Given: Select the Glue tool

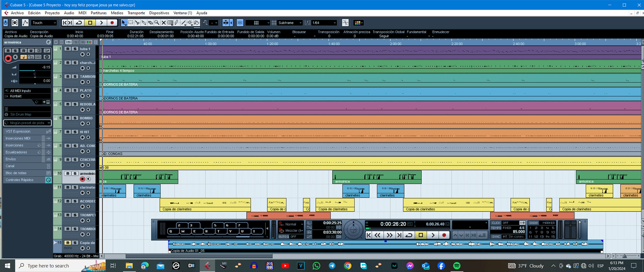Looking at the screenshot, I should 144,23.
